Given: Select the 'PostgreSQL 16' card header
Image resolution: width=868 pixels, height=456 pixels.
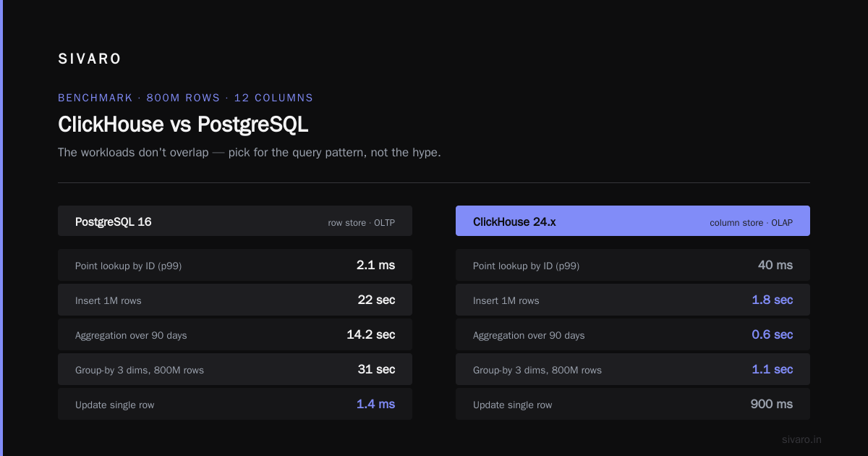Looking at the screenshot, I should point(235,221).
